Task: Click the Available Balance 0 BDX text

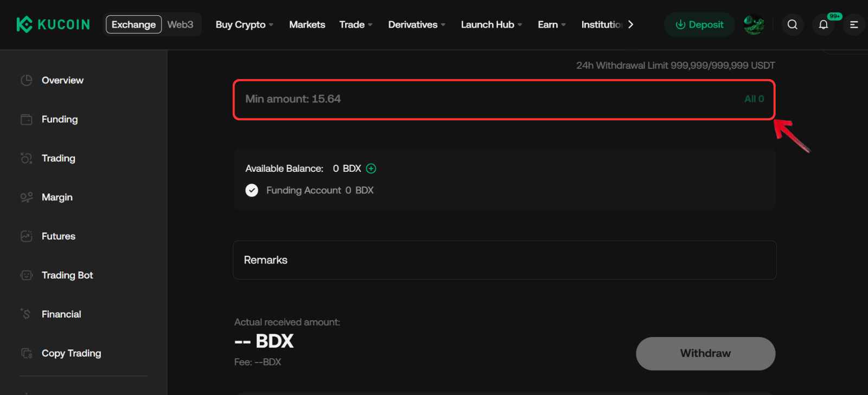Action: tap(303, 169)
